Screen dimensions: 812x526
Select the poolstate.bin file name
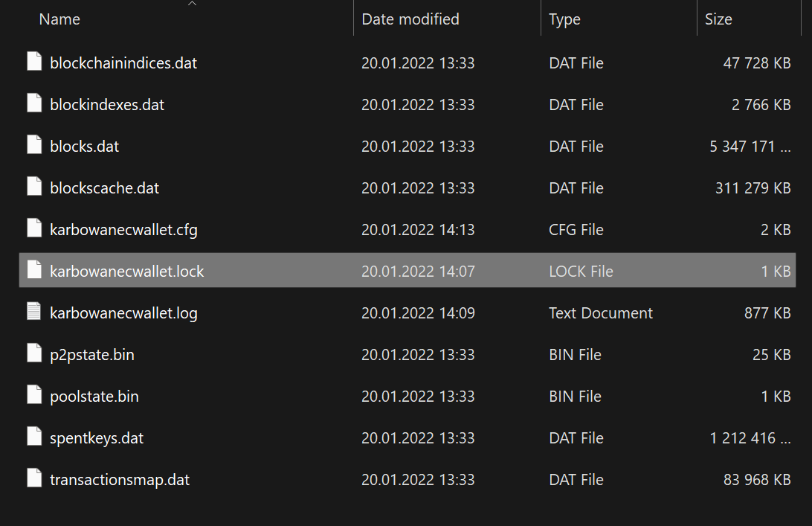94,397
